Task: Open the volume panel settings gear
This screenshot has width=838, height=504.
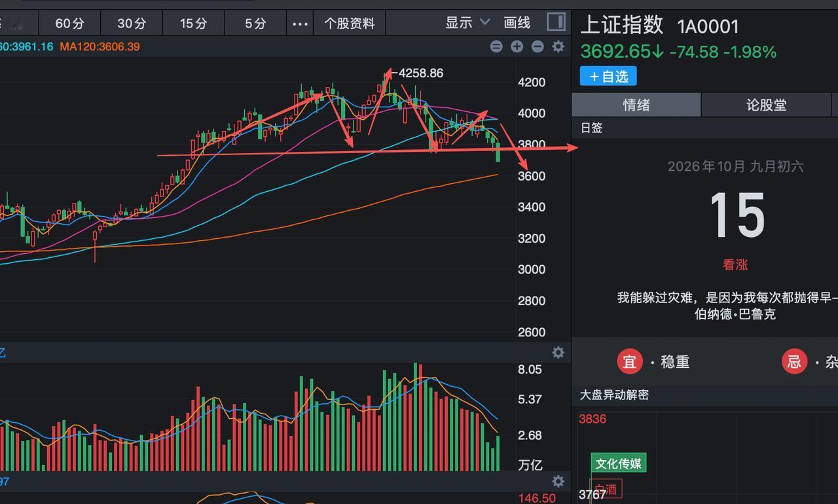Action: [x=558, y=352]
